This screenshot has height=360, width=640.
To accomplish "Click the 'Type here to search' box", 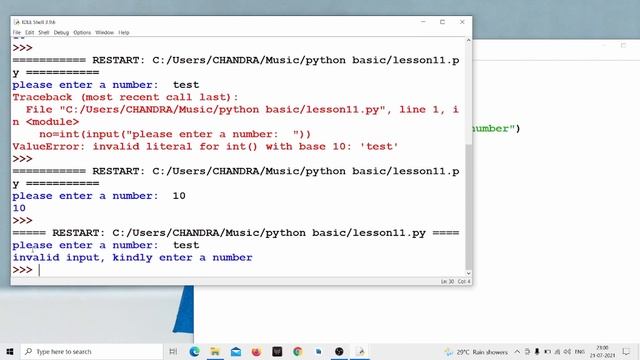I will (92, 351).
